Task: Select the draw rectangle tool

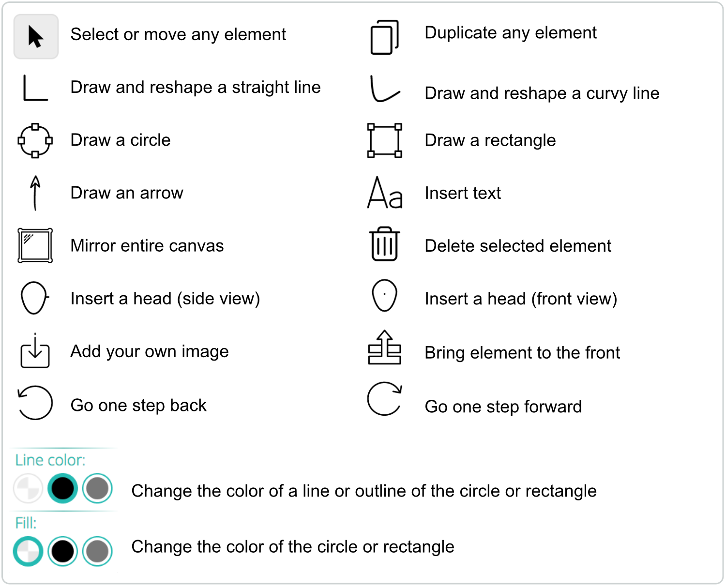Action: tap(384, 141)
